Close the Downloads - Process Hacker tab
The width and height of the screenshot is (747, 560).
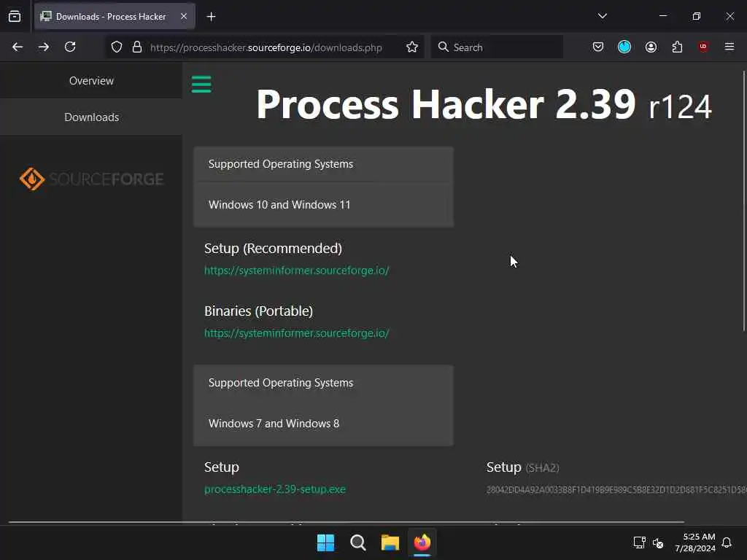184,17
